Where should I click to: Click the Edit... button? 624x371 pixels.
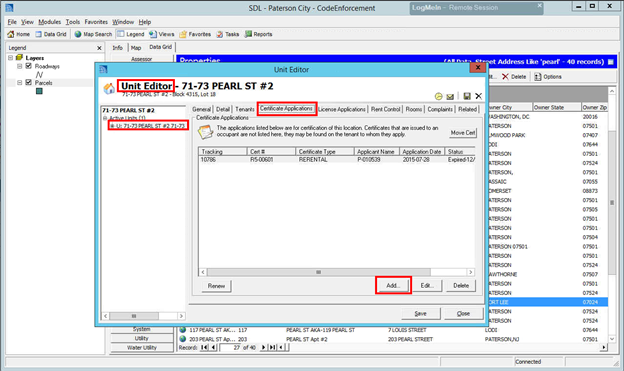(427, 285)
